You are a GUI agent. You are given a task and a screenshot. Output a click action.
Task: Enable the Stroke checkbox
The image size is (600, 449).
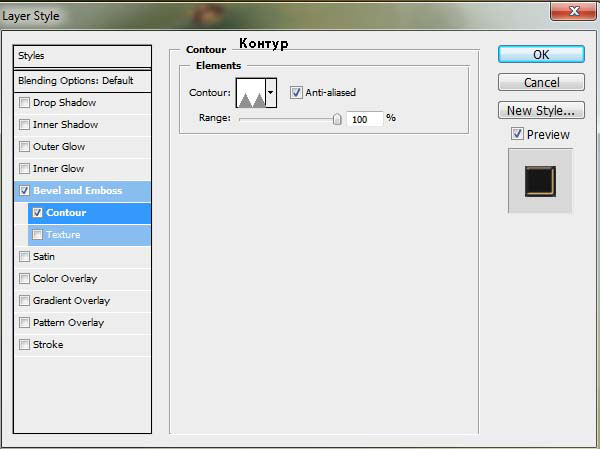(x=24, y=345)
